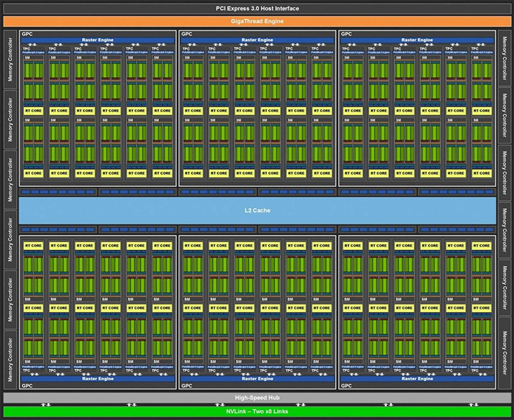
Task: Select the gray High-Speed Hub bar
Action: [257, 398]
